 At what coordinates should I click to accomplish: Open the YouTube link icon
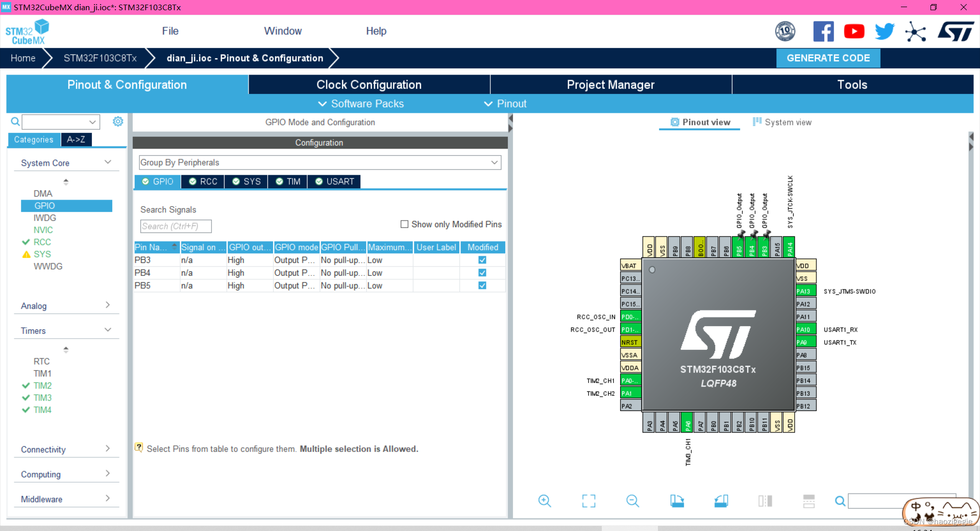854,32
